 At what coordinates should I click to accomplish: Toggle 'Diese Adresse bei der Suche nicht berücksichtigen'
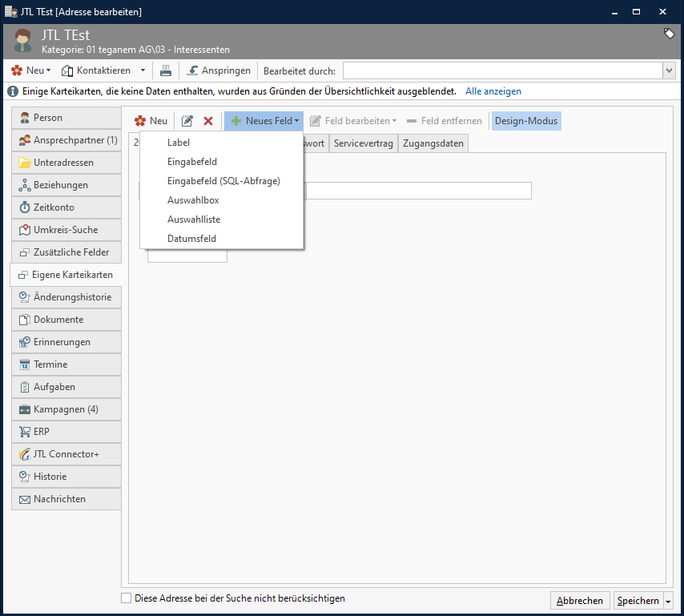[126, 598]
